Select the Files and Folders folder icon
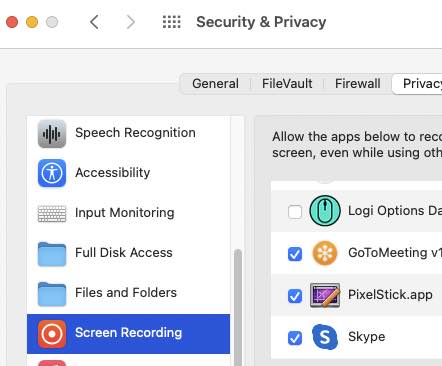Viewport: 442px width, 366px height. (x=52, y=294)
